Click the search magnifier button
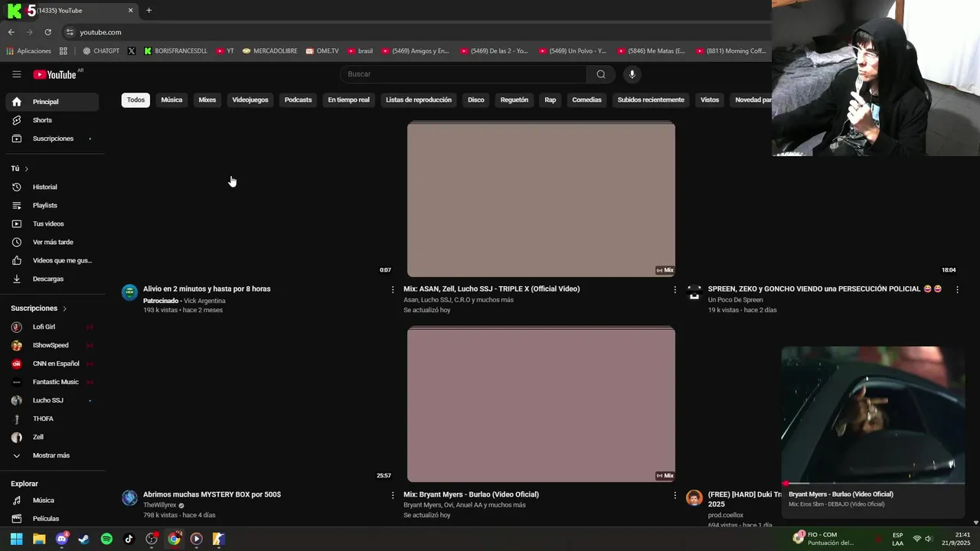Image resolution: width=980 pixels, height=551 pixels. pyautogui.click(x=601, y=74)
